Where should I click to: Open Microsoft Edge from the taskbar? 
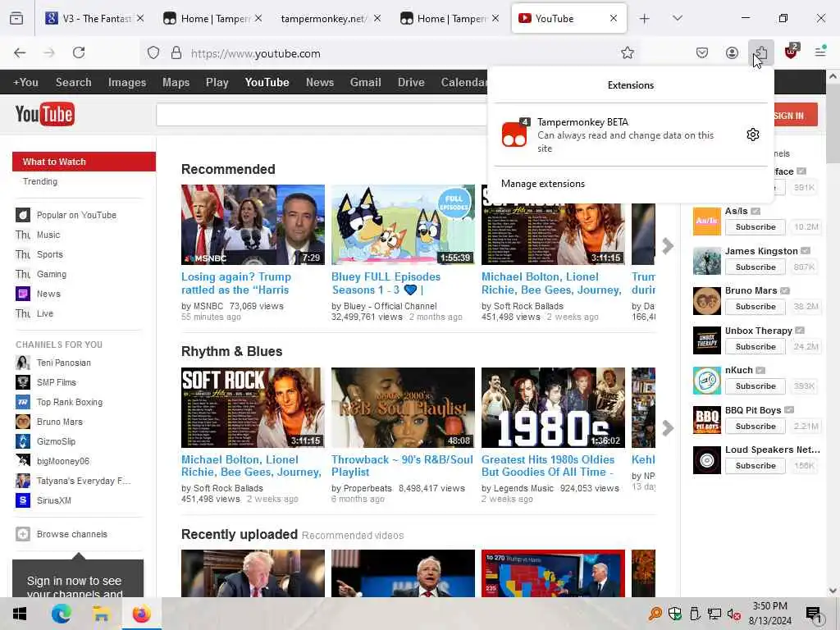[61, 614]
